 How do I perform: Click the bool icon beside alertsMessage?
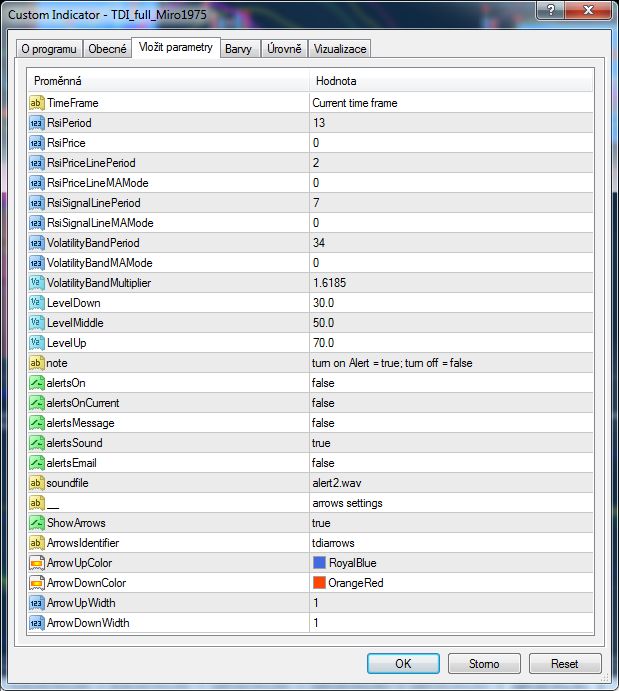pyautogui.click(x=37, y=423)
